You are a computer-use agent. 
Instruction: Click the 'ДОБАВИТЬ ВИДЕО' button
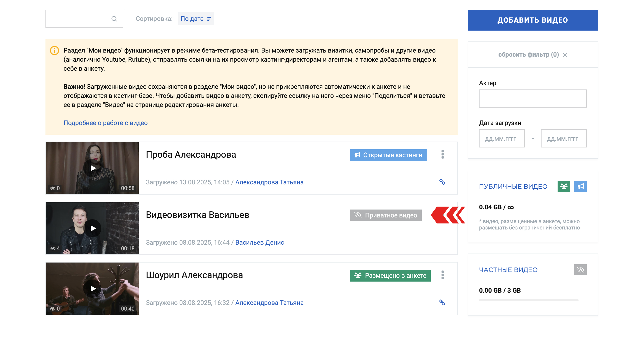pyautogui.click(x=532, y=20)
